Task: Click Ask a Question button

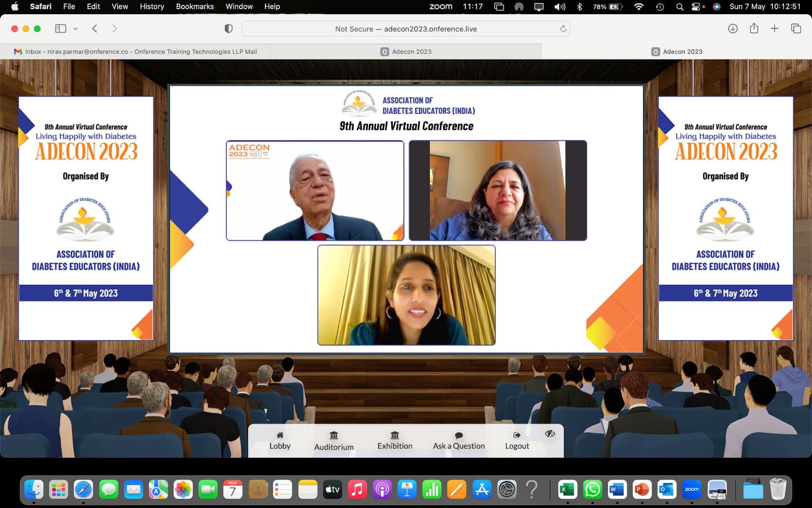Action: (x=459, y=440)
